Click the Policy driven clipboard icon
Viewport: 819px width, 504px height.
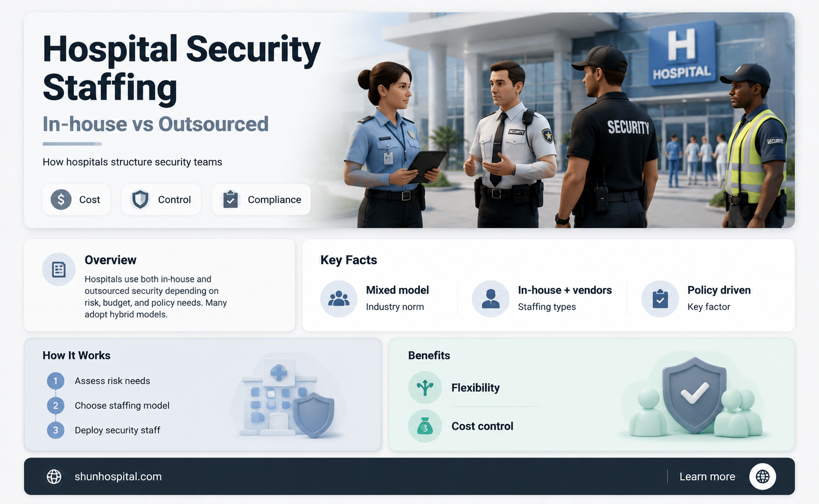[x=660, y=299]
